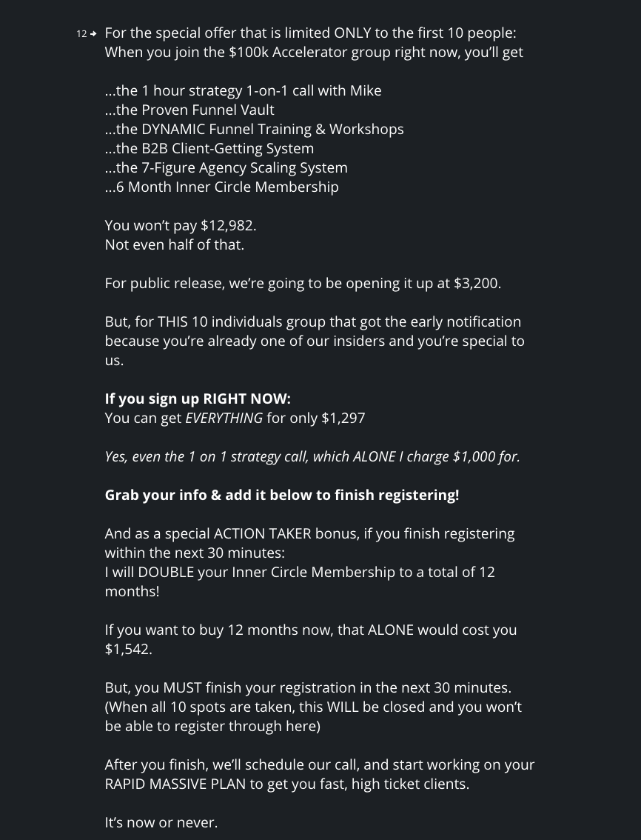Click the italic "Yes, even the 1 on 1" line

click(x=312, y=457)
